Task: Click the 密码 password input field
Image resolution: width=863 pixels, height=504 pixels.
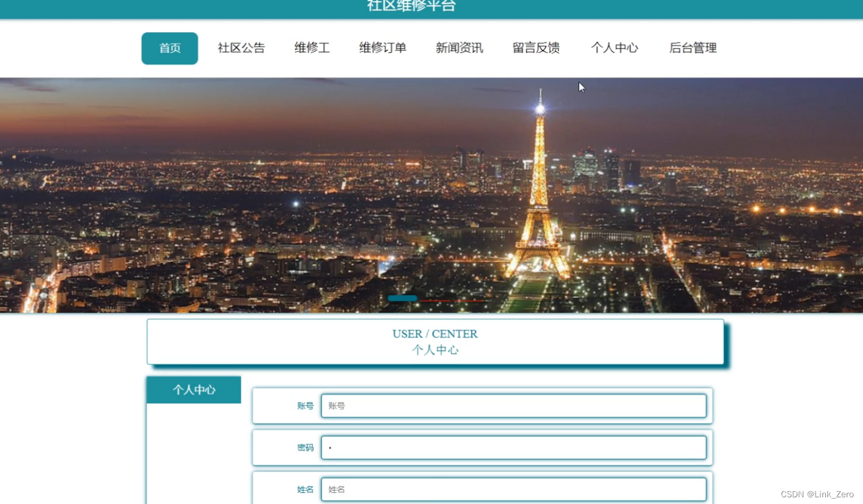Action: coord(514,448)
